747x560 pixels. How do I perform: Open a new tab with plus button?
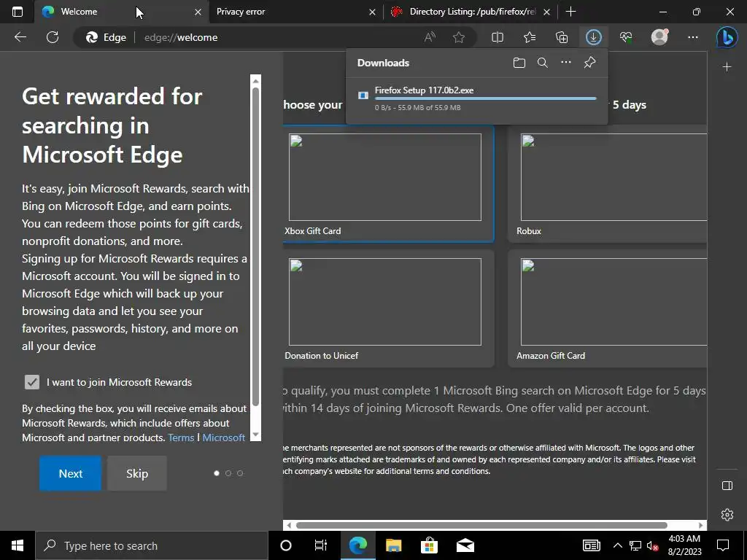[570, 12]
